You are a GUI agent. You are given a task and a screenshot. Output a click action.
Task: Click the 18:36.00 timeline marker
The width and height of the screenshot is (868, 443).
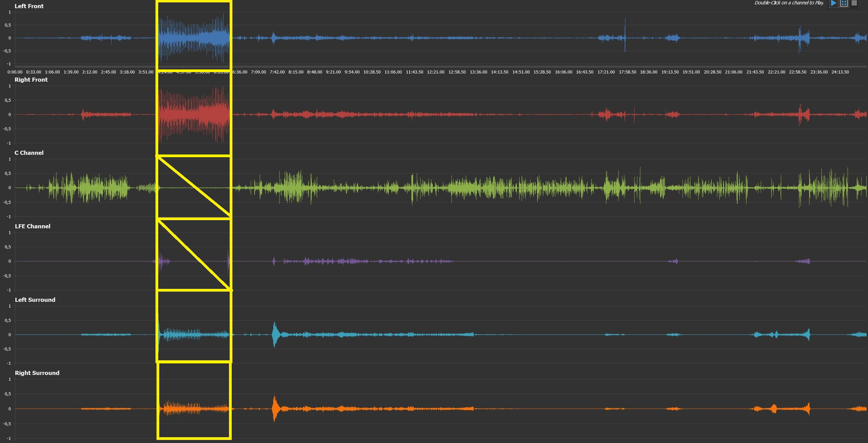click(649, 72)
